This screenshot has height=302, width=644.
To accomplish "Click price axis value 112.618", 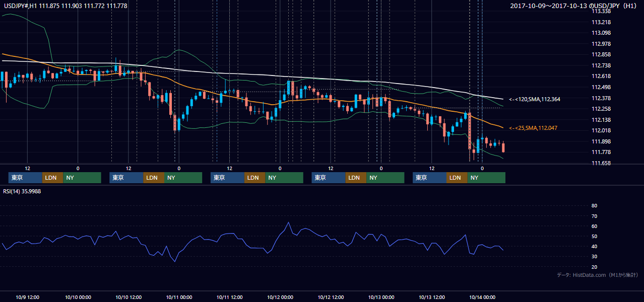I will coord(601,76).
